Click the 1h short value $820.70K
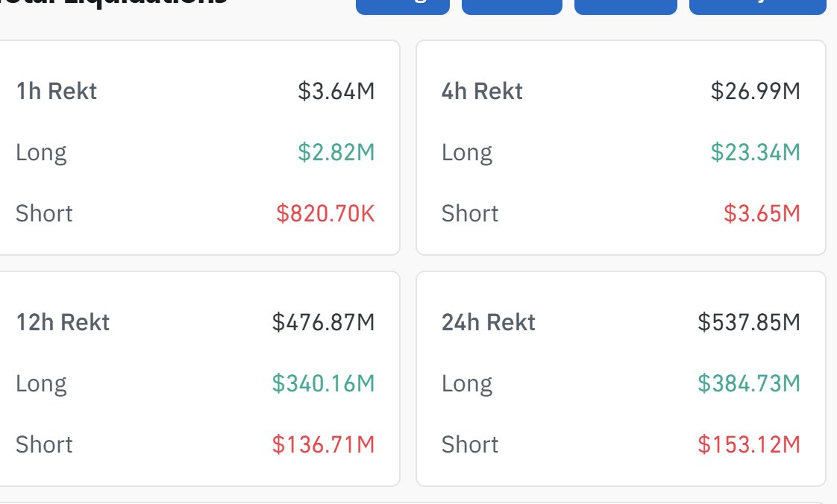 tap(325, 213)
